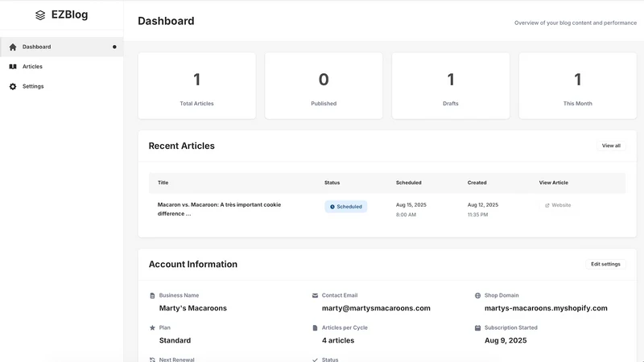This screenshot has height=362, width=644.
Task: Click the EZBlog stacked layers logo icon
Action: click(40, 15)
